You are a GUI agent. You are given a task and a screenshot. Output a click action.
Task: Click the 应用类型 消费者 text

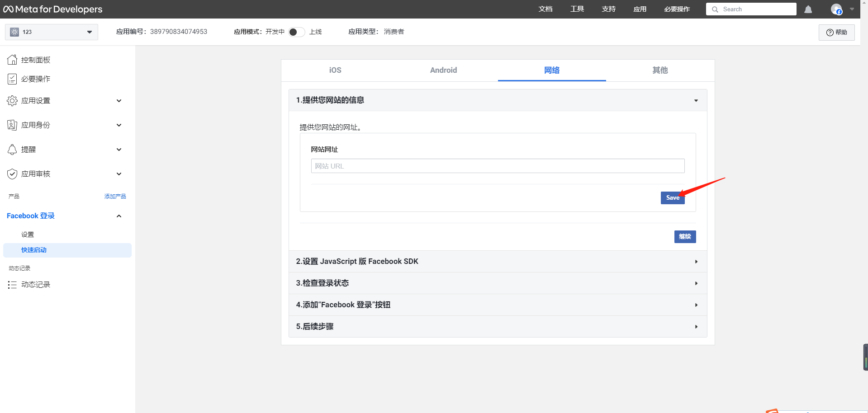[x=376, y=32]
